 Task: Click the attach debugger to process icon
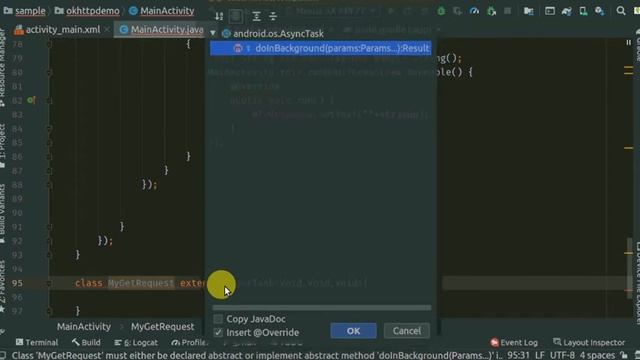point(491,11)
